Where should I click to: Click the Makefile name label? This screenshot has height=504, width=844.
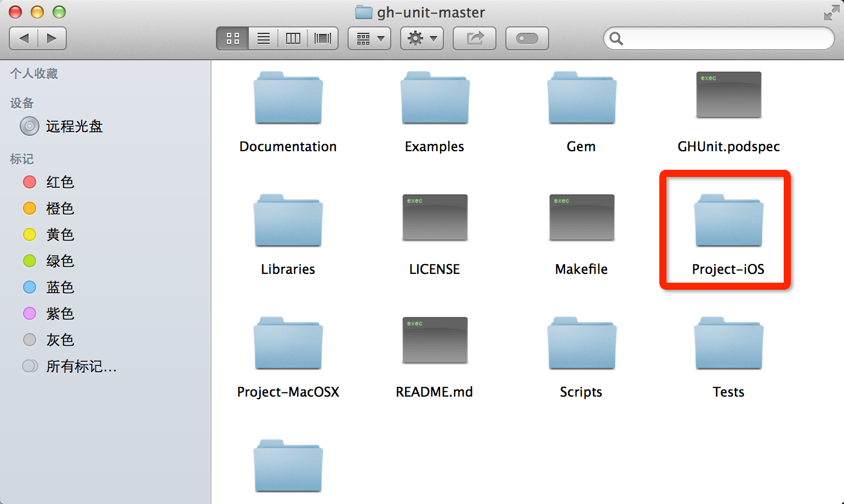point(581,269)
